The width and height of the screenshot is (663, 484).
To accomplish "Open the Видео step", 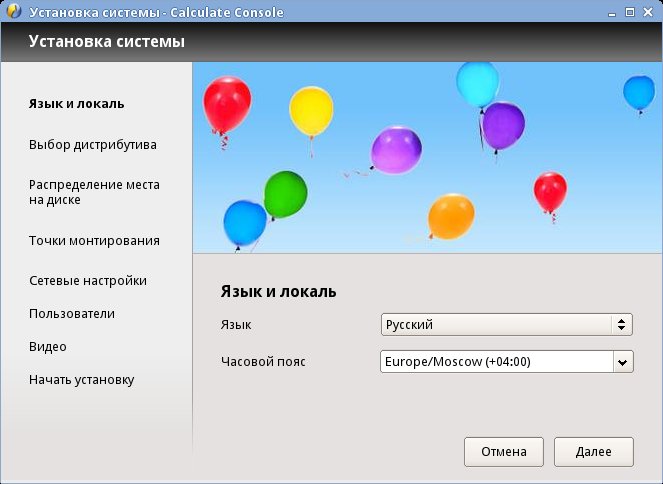I will pyautogui.click(x=48, y=347).
